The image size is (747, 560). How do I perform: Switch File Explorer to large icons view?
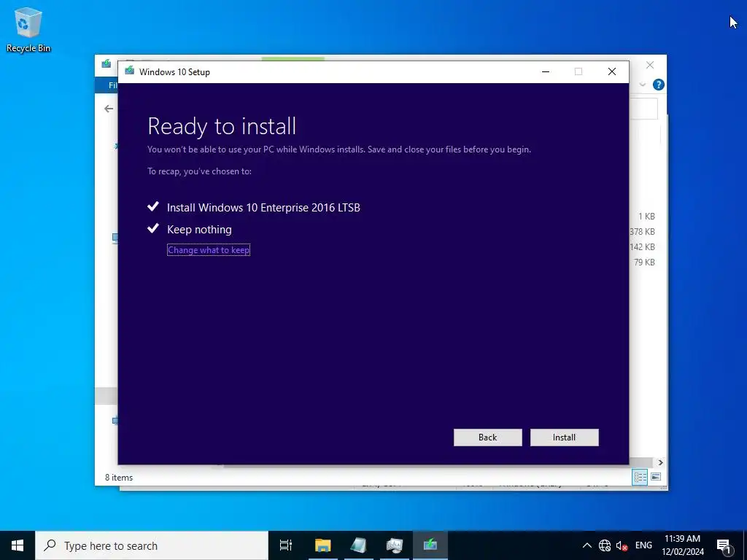656,477
